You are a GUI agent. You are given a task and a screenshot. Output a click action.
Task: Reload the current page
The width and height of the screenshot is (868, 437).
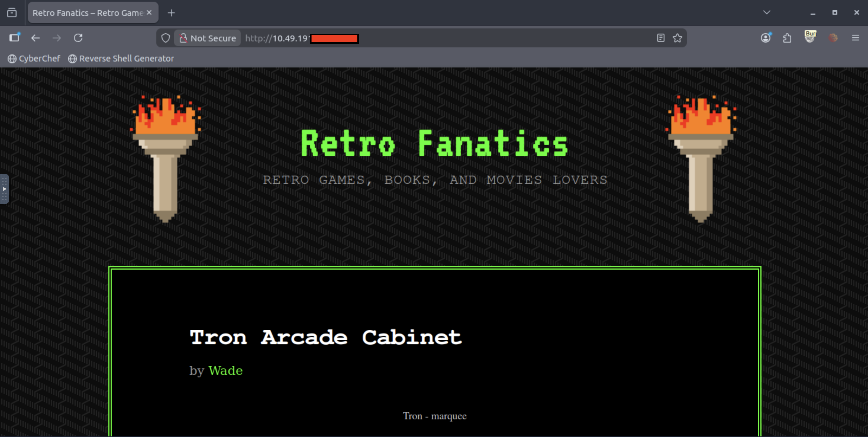(78, 38)
